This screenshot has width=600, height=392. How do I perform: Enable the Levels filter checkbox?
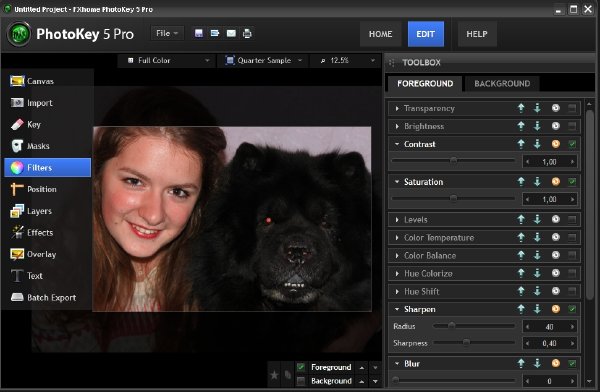click(x=572, y=219)
